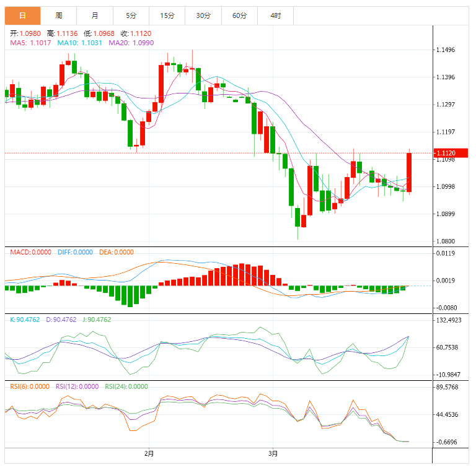Screen dimensions: 476x470
Task: Click the DEA indicator value label
Action: pos(117,252)
